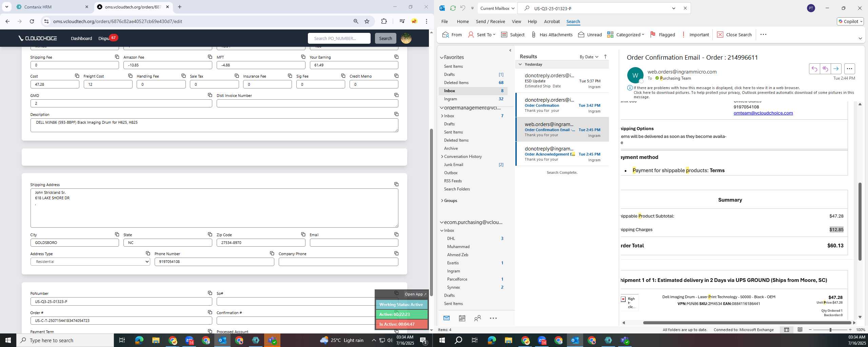Viewport: 868px width, 347px height.
Task: Switch to Outlook Normal view in status bar
Action: point(786,330)
